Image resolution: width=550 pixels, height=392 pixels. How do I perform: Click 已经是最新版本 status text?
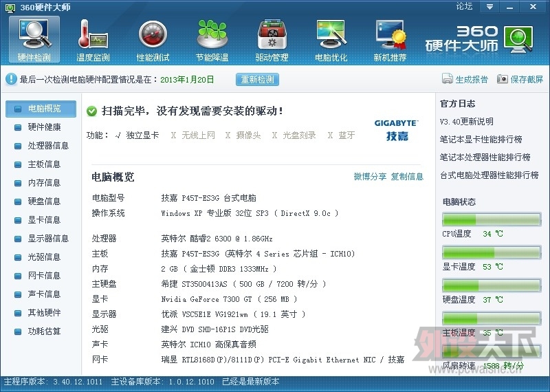(x=251, y=382)
